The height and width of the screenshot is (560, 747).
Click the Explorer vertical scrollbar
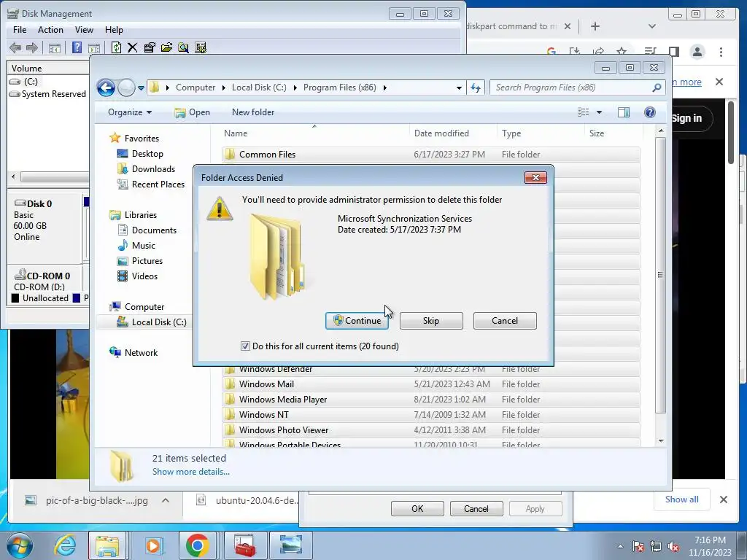[x=660, y=275]
